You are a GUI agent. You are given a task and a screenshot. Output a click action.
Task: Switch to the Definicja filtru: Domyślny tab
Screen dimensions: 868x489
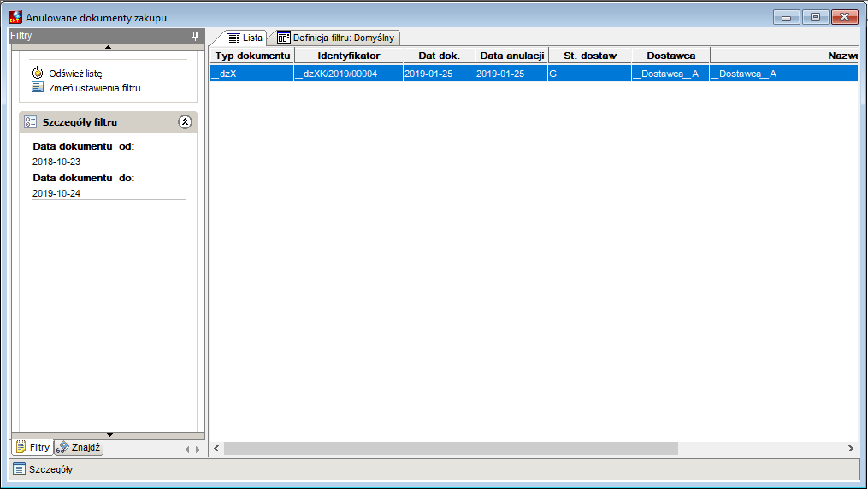tap(338, 38)
